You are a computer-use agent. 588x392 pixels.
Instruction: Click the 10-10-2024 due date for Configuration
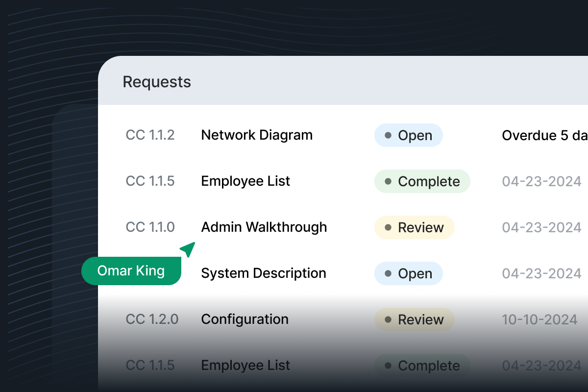[539, 319]
